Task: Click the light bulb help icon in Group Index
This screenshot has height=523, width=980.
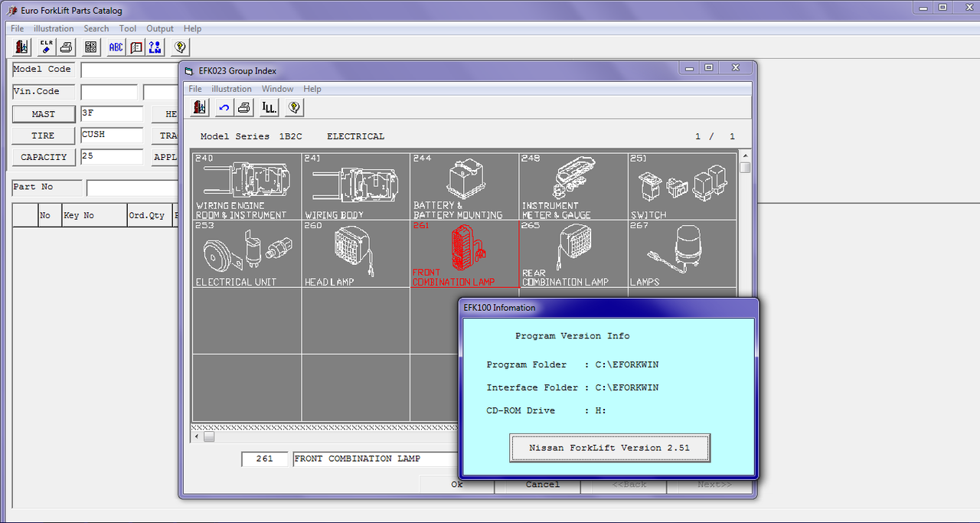Action: (293, 107)
